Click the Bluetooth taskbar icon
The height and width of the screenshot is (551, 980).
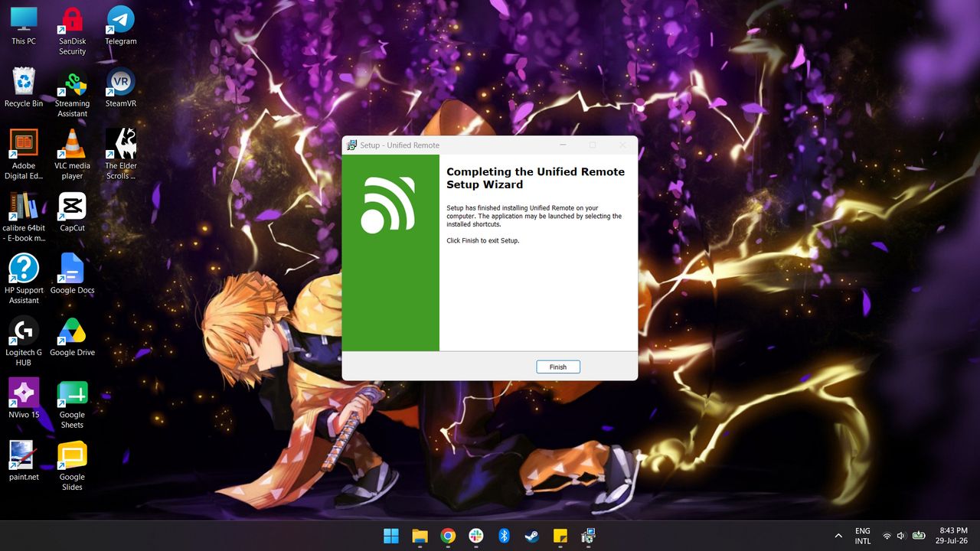point(504,536)
